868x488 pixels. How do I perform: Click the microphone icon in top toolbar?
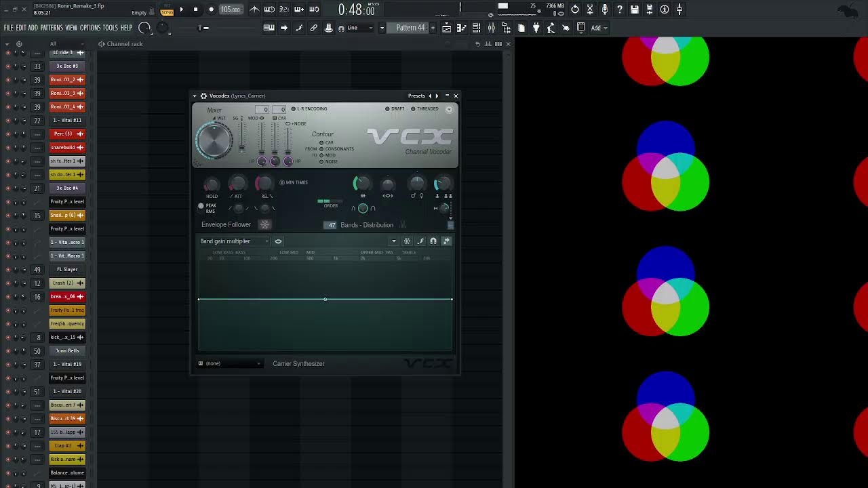coord(605,9)
